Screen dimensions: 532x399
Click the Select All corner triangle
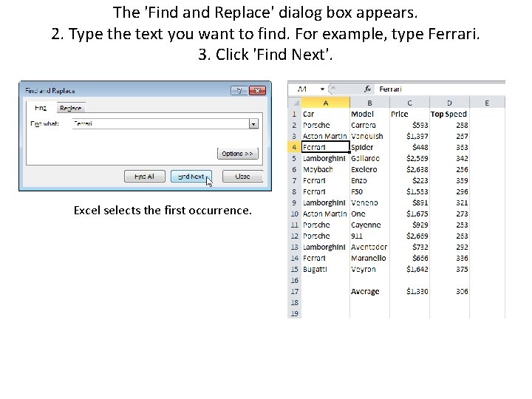(x=295, y=103)
